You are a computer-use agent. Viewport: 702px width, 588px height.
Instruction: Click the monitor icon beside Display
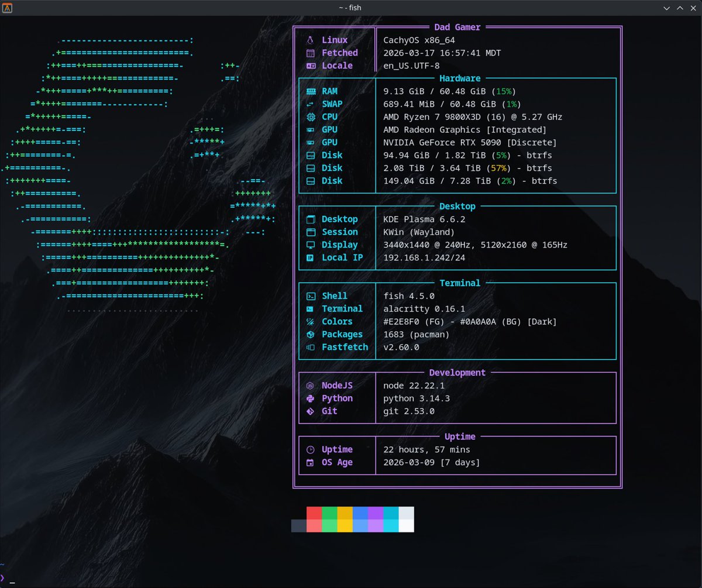click(x=311, y=245)
